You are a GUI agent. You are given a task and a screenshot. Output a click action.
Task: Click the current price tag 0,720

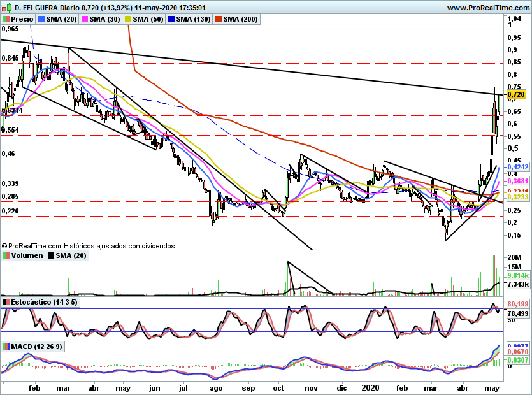point(516,94)
